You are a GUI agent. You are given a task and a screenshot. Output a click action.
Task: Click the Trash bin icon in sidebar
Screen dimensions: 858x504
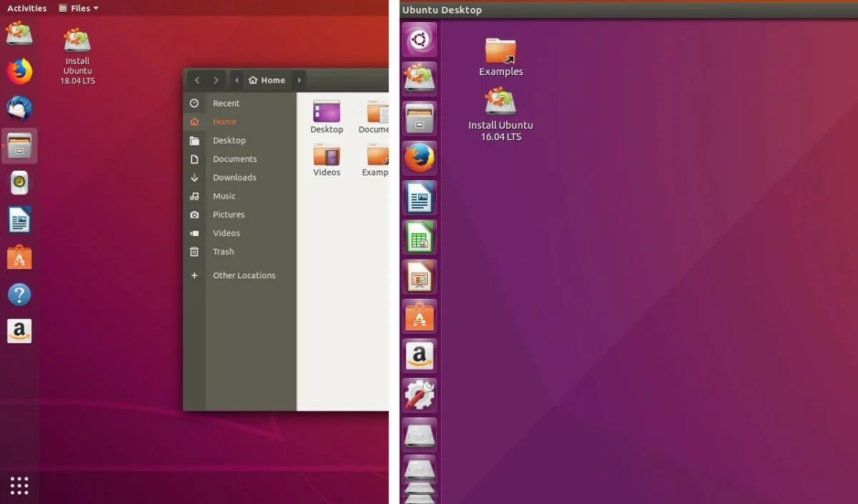(x=194, y=252)
